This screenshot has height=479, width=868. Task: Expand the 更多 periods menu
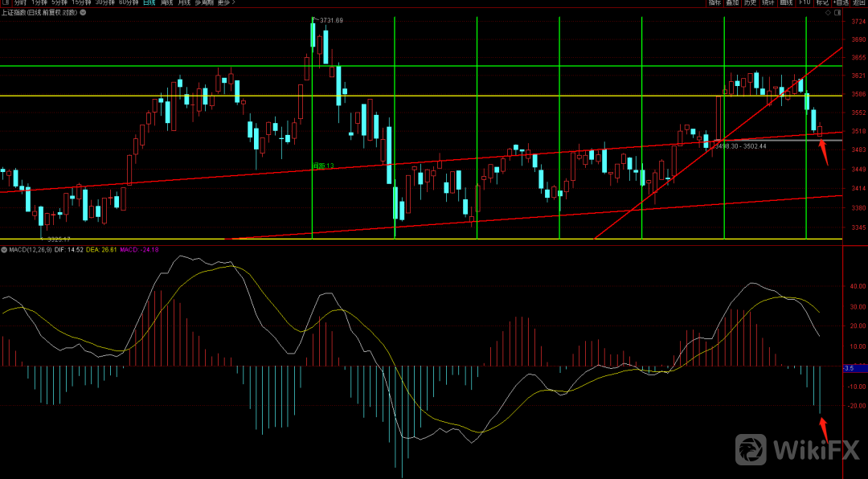(x=225, y=3)
